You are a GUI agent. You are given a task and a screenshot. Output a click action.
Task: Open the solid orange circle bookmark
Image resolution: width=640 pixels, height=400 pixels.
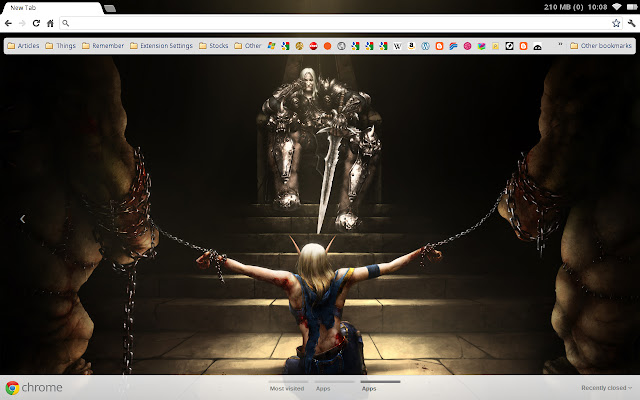(327, 46)
